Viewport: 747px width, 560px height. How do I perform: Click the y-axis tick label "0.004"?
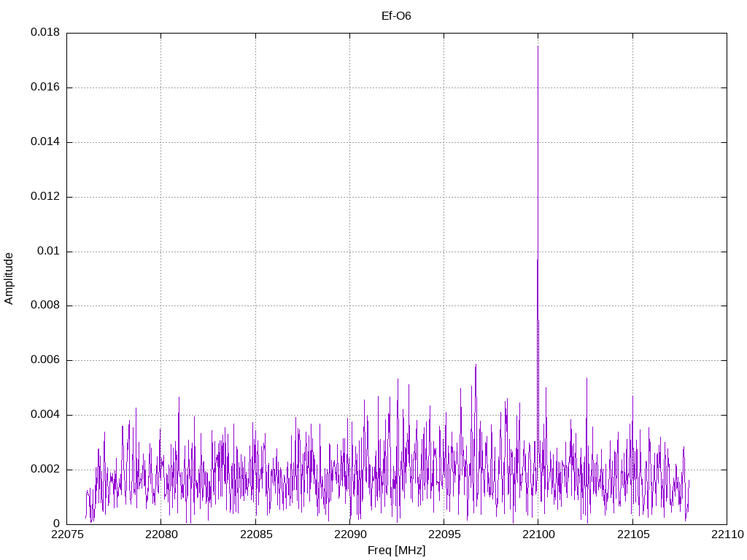(45, 415)
